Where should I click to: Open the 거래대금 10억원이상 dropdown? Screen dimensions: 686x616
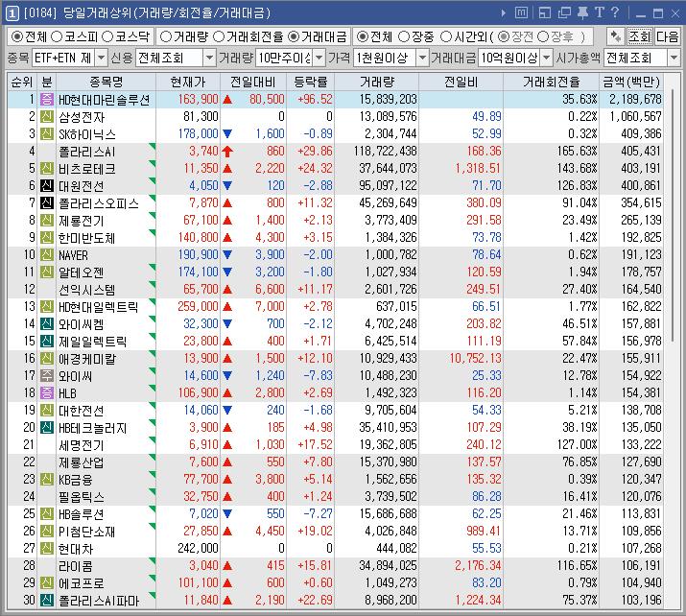547,58
